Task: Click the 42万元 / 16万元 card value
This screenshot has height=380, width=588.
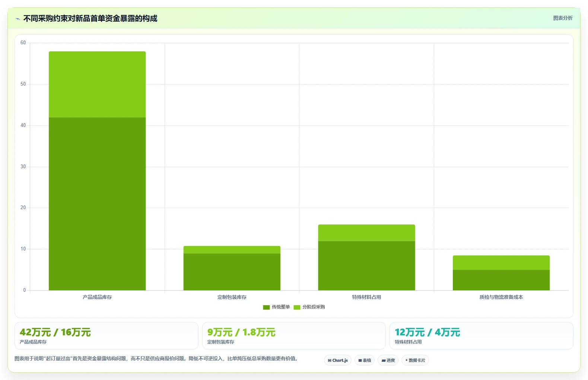Action: [55, 332]
